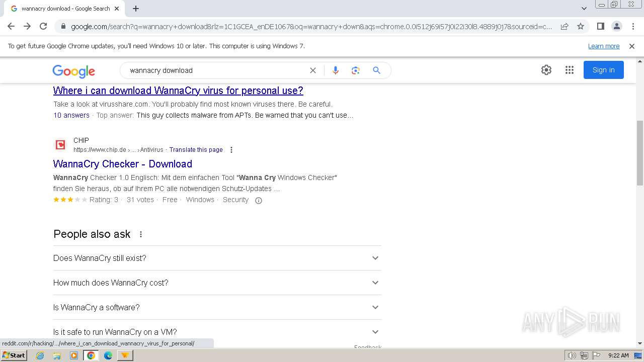Search by image with Google Lens icon

[356, 70]
